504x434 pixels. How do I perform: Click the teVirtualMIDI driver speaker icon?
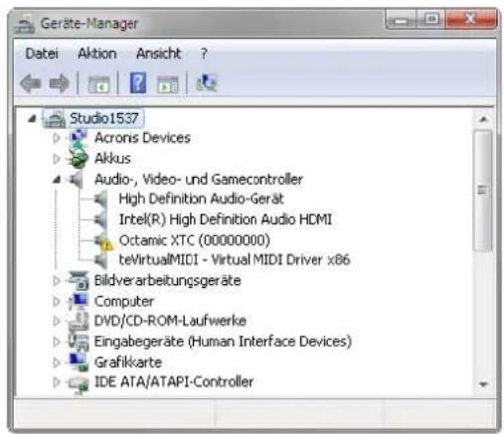point(100,260)
